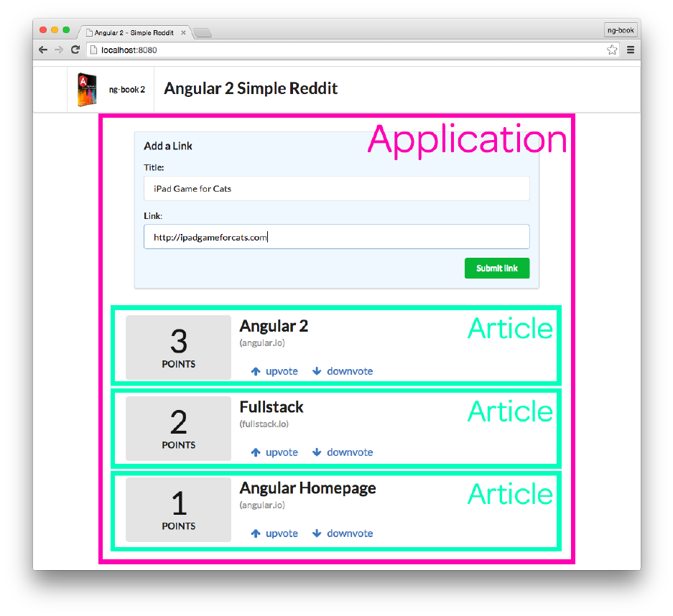This screenshot has width=673, height=616.
Task: Open the Angular 2 article title
Action: coord(274,326)
